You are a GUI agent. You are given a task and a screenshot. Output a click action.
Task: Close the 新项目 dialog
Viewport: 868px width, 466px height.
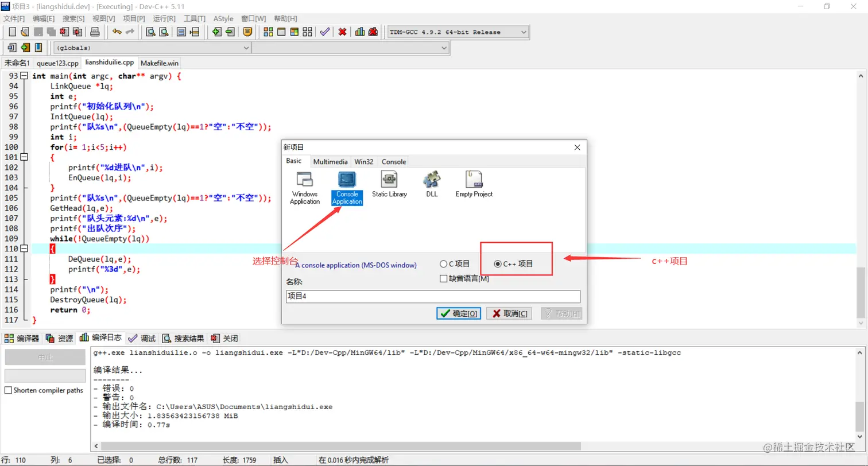(x=577, y=147)
